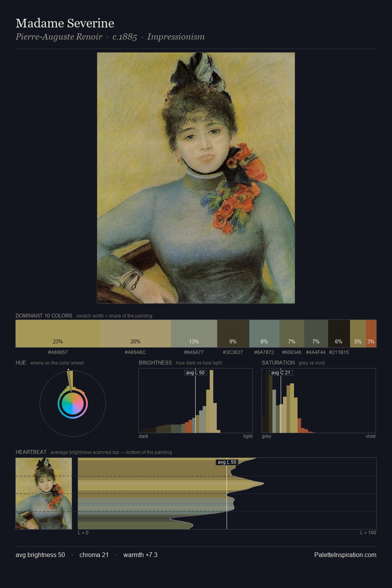The height and width of the screenshot is (588, 392).
Task: Click the 'dark' brightness axis label
Action: tap(143, 436)
